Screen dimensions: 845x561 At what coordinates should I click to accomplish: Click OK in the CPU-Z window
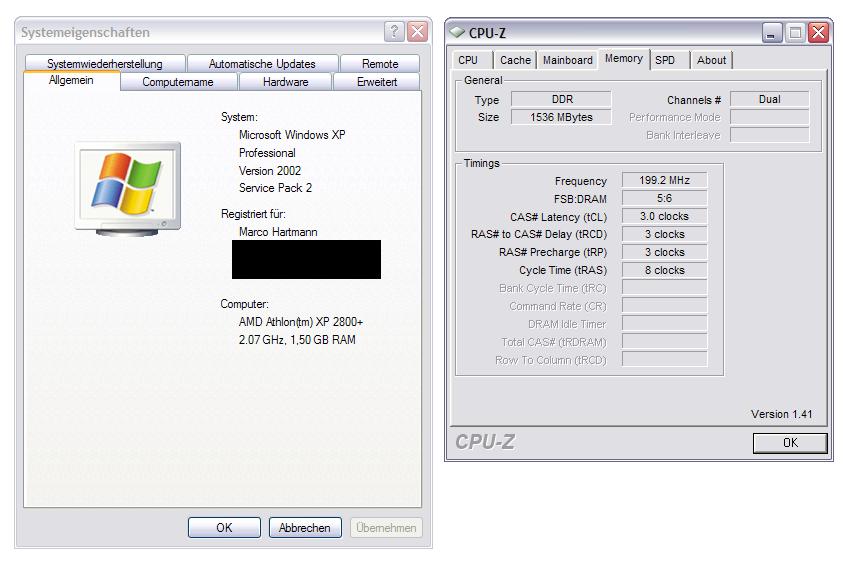[x=790, y=442]
